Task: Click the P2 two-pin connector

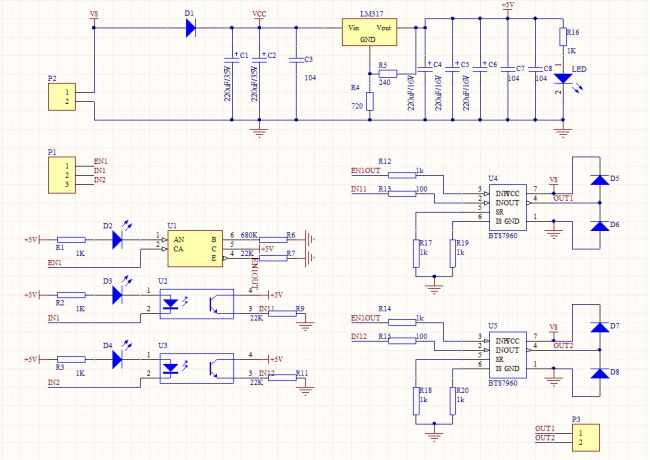Action: pos(62,97)
